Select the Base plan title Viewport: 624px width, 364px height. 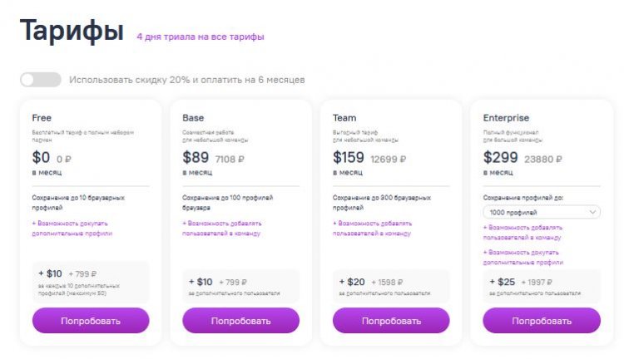click(x=193, y=118)
